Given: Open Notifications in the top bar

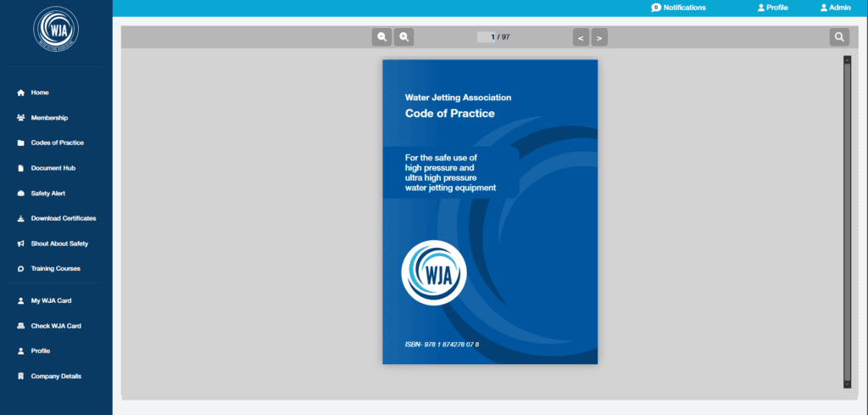Looking at the screenshot, I should point(678,8).
